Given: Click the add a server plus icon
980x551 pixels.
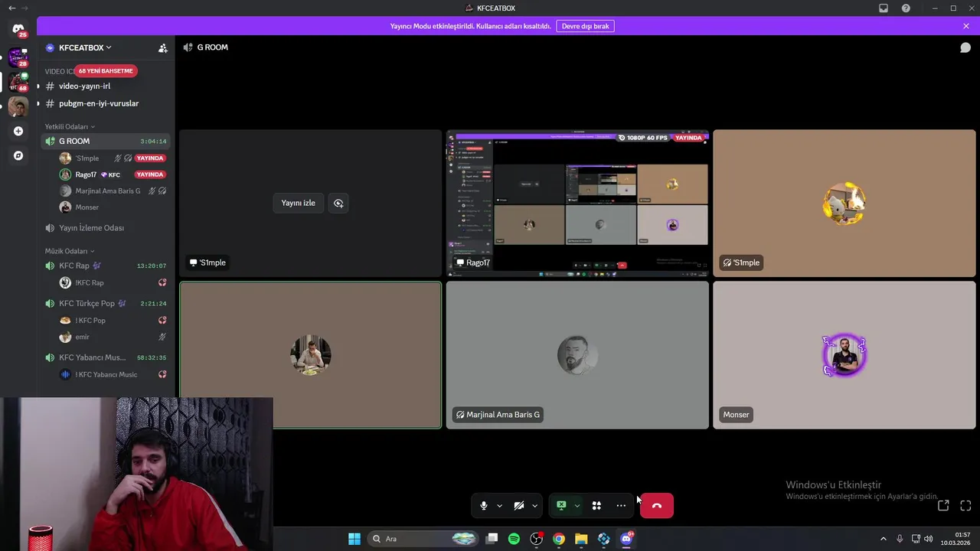Looking at the screenshot, I should [x=18, y=131].
